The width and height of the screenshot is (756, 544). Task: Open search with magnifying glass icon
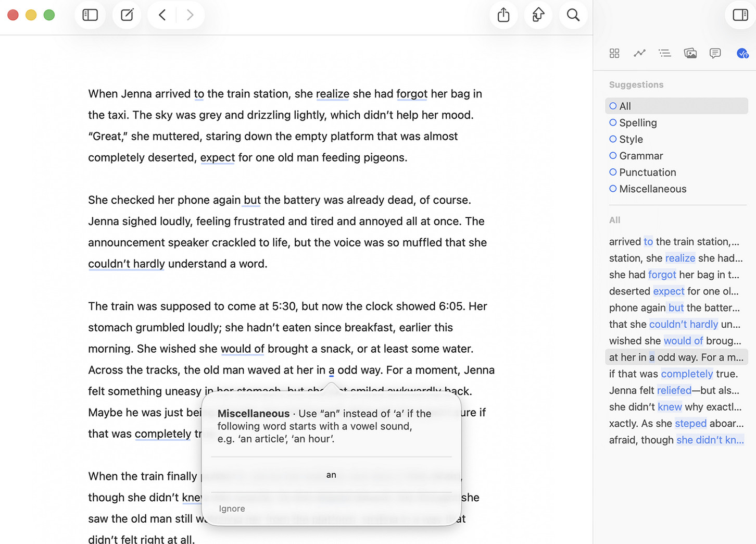573,15
